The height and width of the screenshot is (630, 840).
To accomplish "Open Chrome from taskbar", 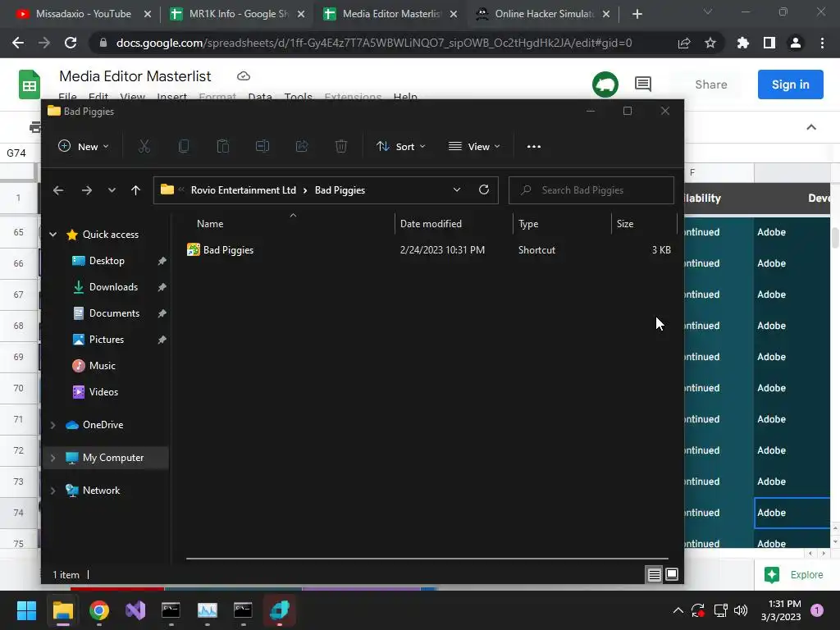I will pyautogui.click(x=99, y=610).
